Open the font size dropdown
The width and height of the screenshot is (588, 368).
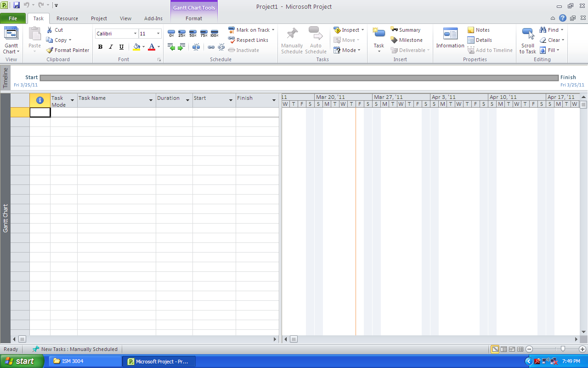(158, 34)
